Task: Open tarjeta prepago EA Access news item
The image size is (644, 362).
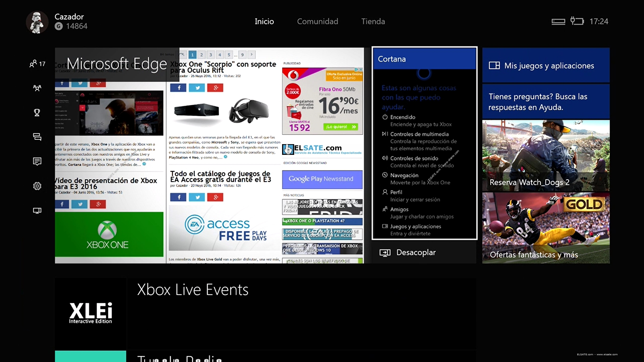Action: click(x=322, y=234)
